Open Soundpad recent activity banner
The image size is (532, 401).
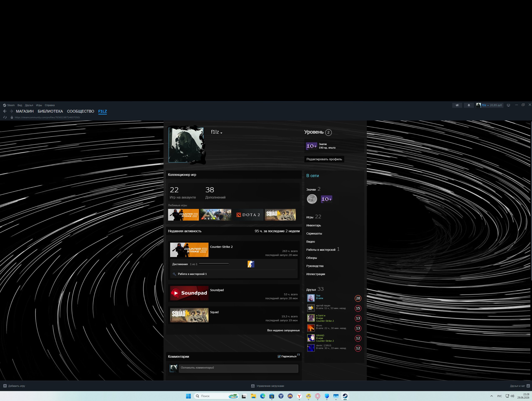(189, 293)
